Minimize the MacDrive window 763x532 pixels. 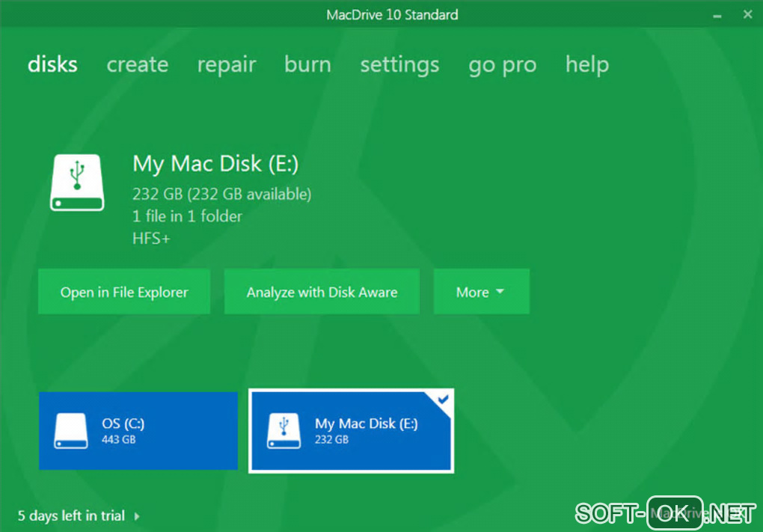click(x=717, y=15)
